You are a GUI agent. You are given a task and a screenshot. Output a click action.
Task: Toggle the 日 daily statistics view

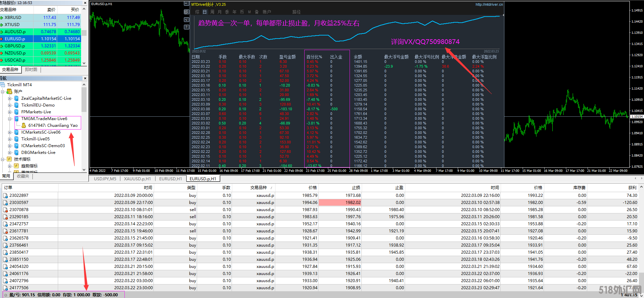(x=205, y=12)
